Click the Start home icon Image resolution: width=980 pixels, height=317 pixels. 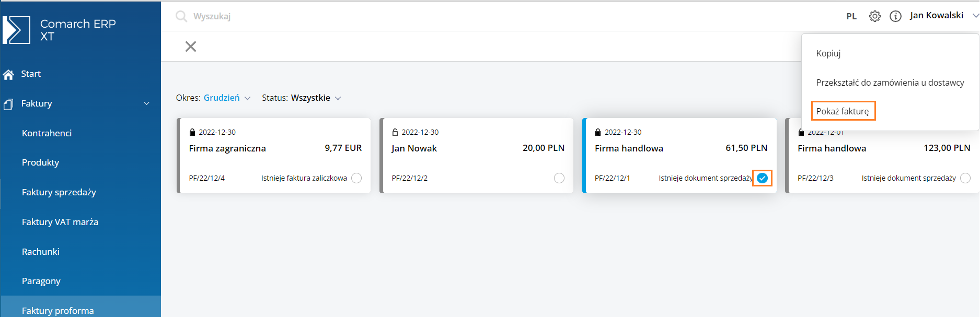coord(8,74)
